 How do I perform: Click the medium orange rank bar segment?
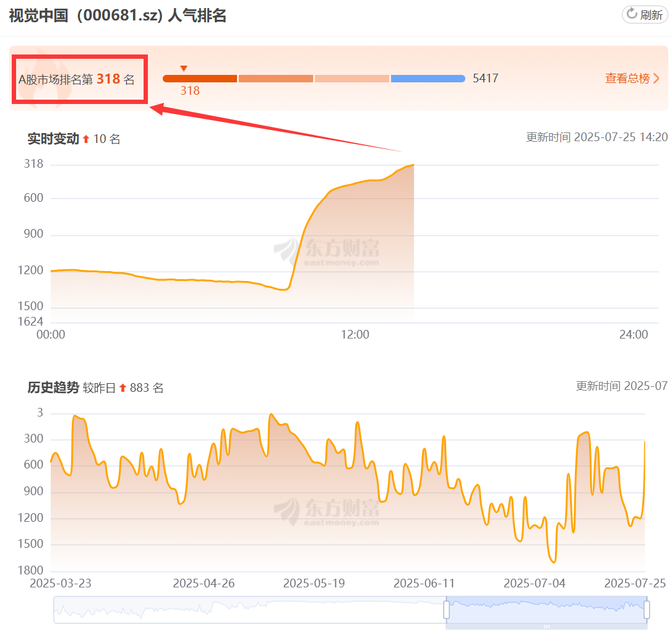point(275,79)
